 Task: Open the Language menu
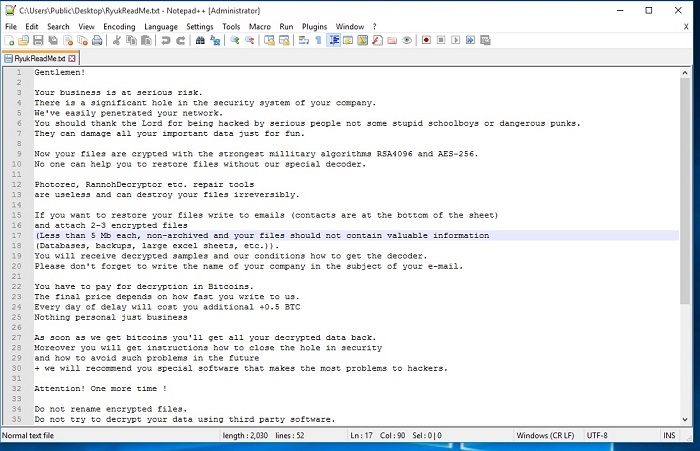(x=160, y=26)
